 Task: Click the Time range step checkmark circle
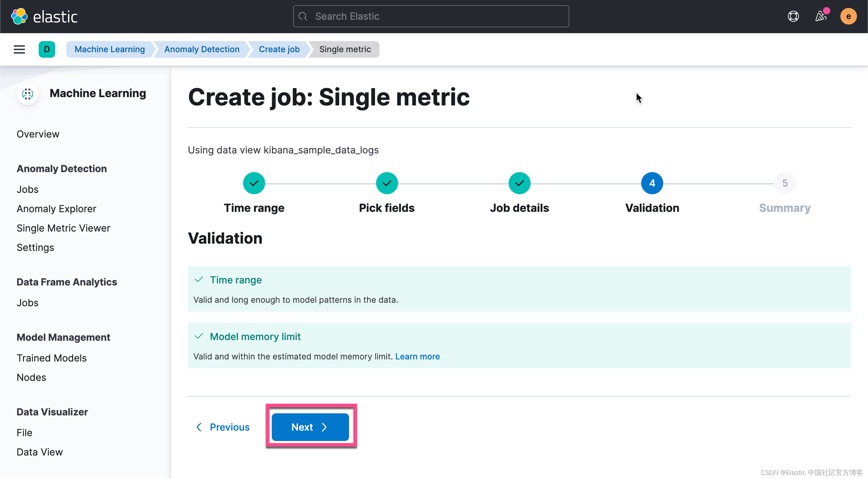[x=254, y=183]
